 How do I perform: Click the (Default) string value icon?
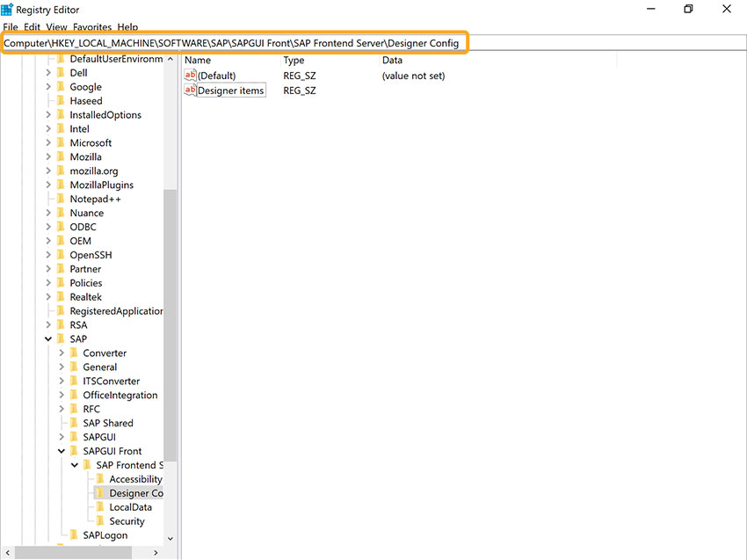[x=190, y=76]
